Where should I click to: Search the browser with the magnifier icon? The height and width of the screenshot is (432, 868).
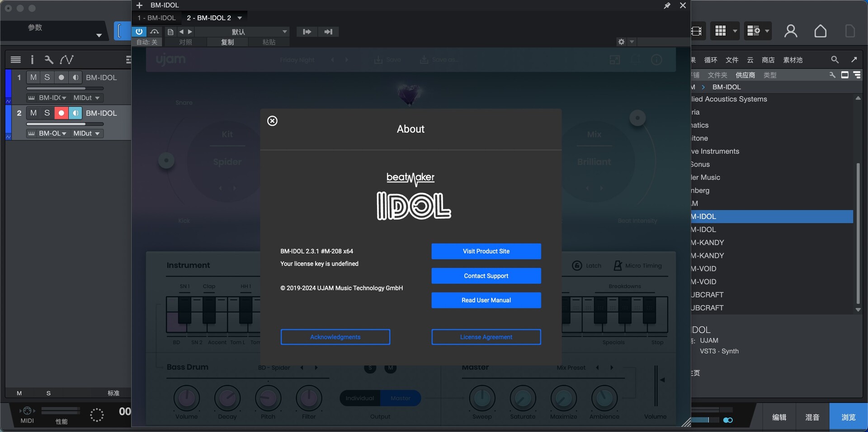coord(835,60)
